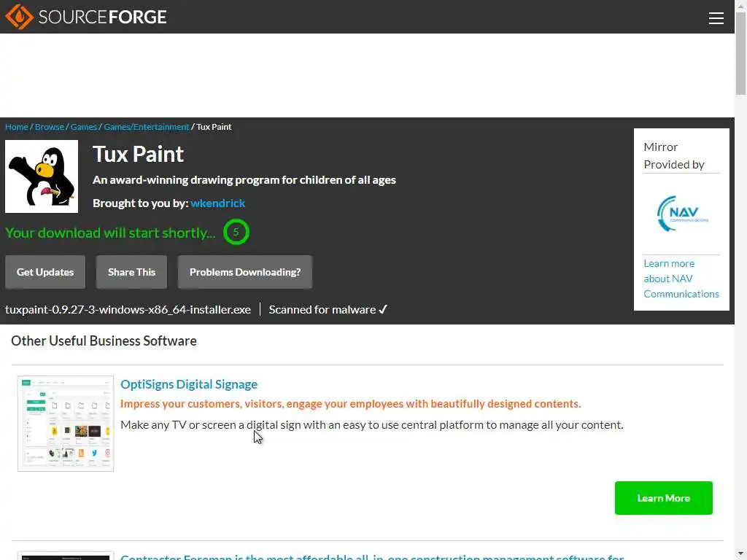This screenshot has width=747, height=560.
Task: Click the Tux Paint penguin project icon
Action: (x=42, y=176)
